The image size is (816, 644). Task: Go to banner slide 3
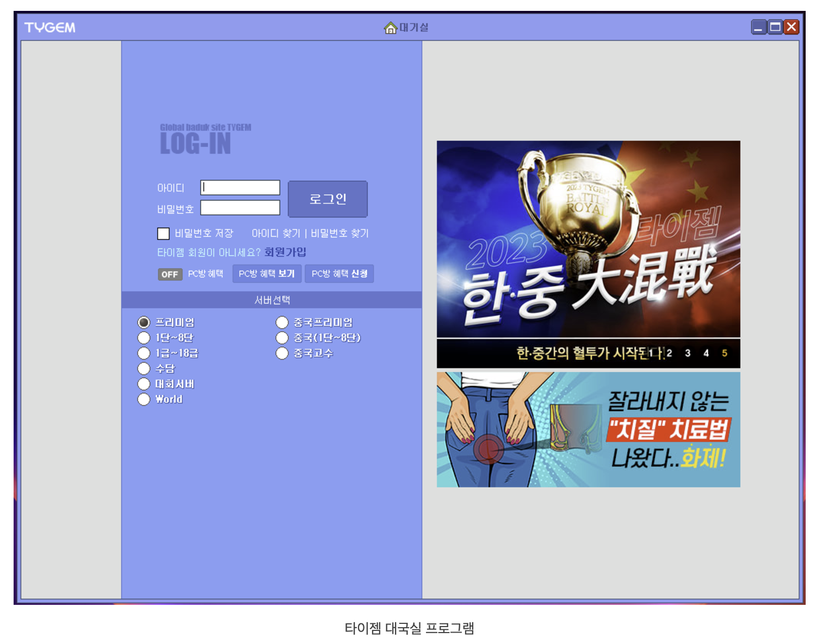pyautogui.click(x=688, y=353)
